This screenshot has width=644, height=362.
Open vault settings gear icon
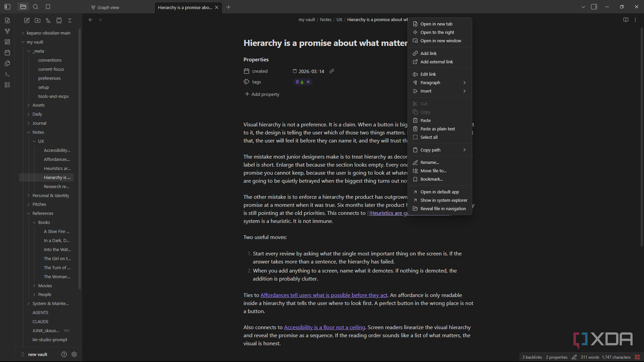(74, 354)
